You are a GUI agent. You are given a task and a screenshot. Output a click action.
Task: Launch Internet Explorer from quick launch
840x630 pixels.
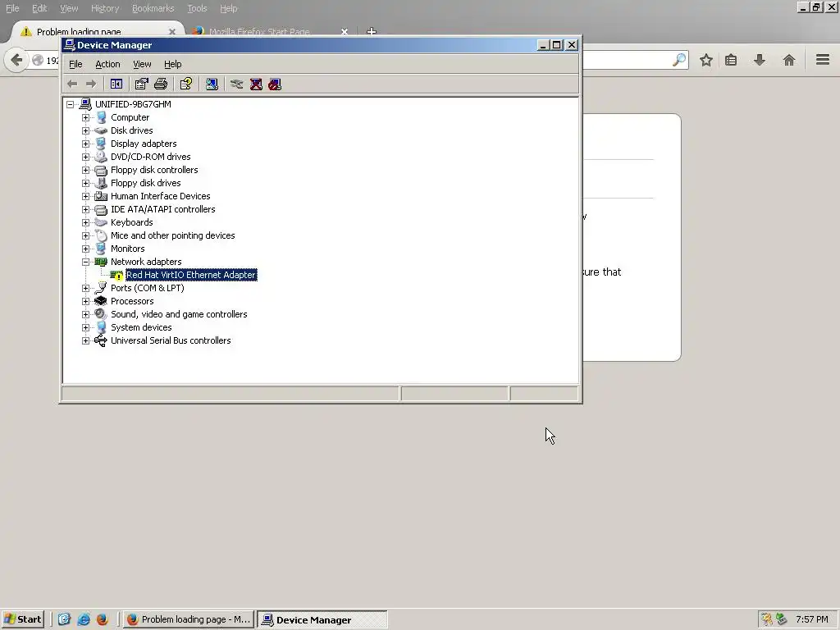click(x=84, y=619)
